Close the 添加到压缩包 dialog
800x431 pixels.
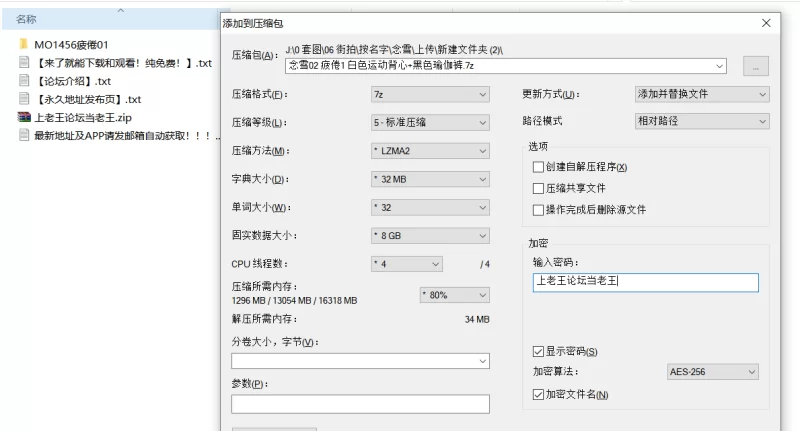(766, 22)
